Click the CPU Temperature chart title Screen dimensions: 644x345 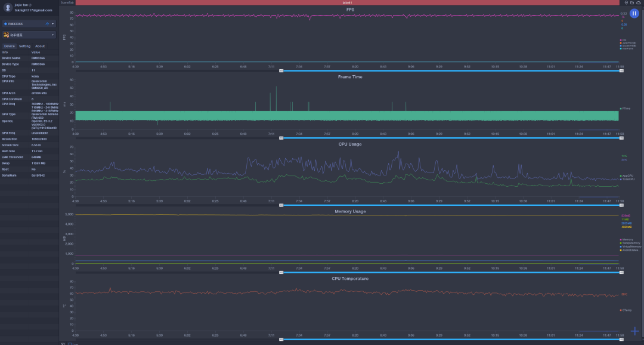(350, 278)
